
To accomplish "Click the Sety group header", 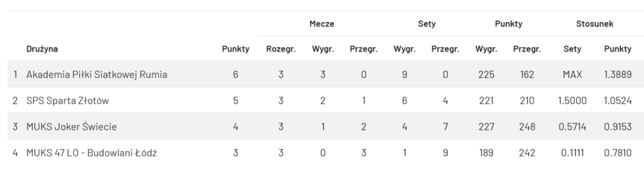I will (427, 24).
